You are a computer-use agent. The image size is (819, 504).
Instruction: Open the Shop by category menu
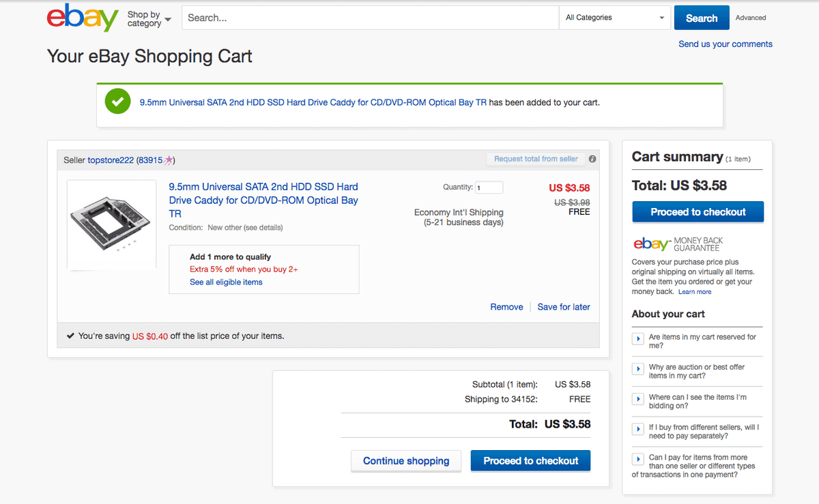(x=149, y=18)
